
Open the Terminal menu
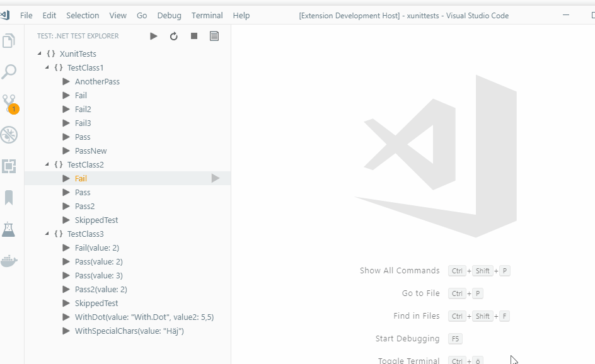[207, 15]
